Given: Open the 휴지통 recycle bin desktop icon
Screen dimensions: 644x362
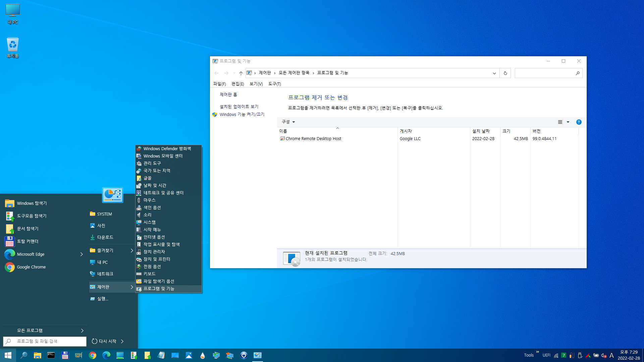Looking at the screenshot, I should pos(13,48).
